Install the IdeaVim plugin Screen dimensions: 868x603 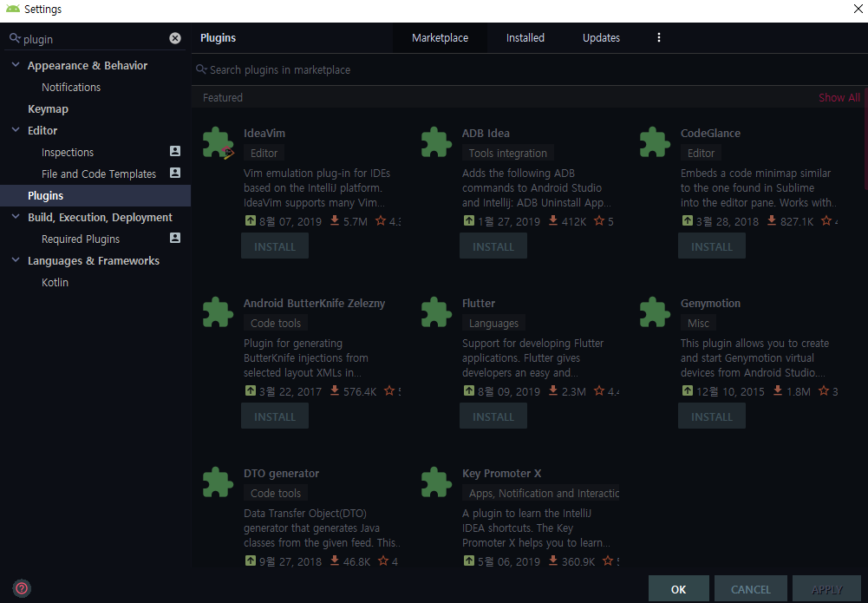click(275, 246)
